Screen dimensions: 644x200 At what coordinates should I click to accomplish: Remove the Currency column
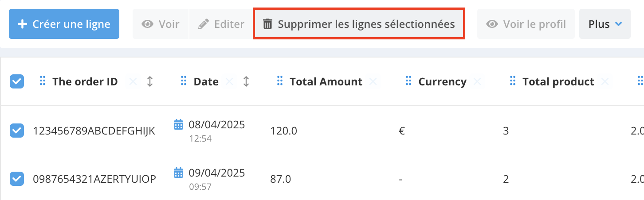[477, 81]
